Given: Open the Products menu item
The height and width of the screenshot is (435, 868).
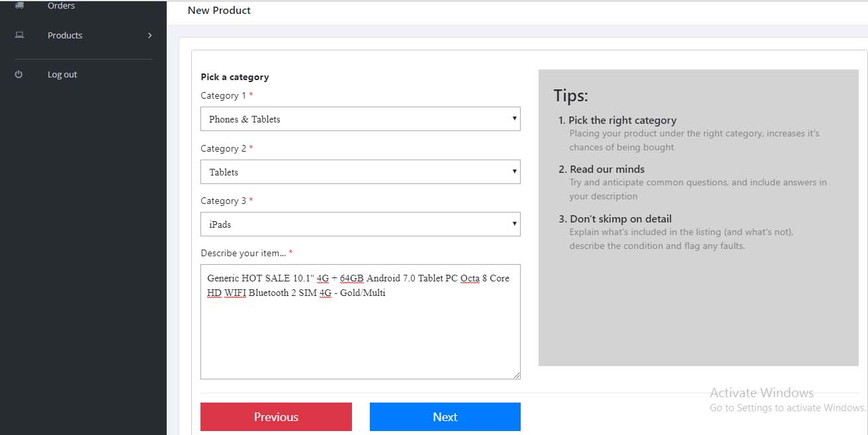Looking at the screenshot, I should [x=65, y=35].
